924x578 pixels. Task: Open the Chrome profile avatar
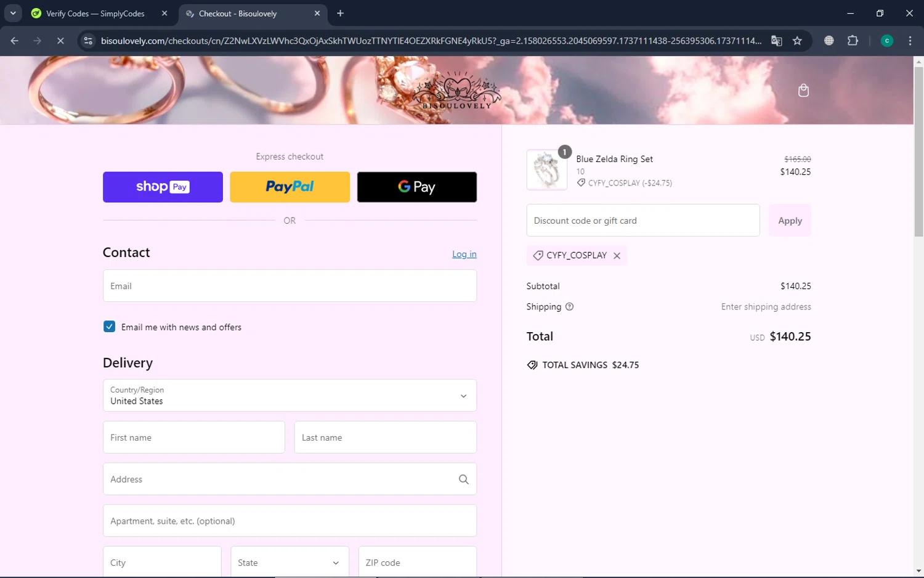(886, 41)
